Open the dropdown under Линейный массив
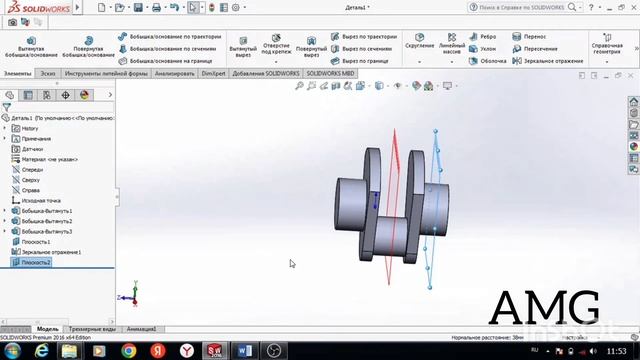 [x=452, y=62]
